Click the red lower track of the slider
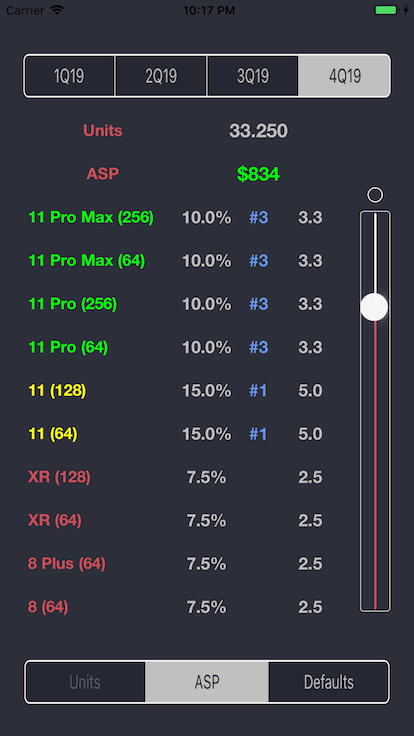The height and width of the screenshot is (736, 414). (x=375, y=465)
